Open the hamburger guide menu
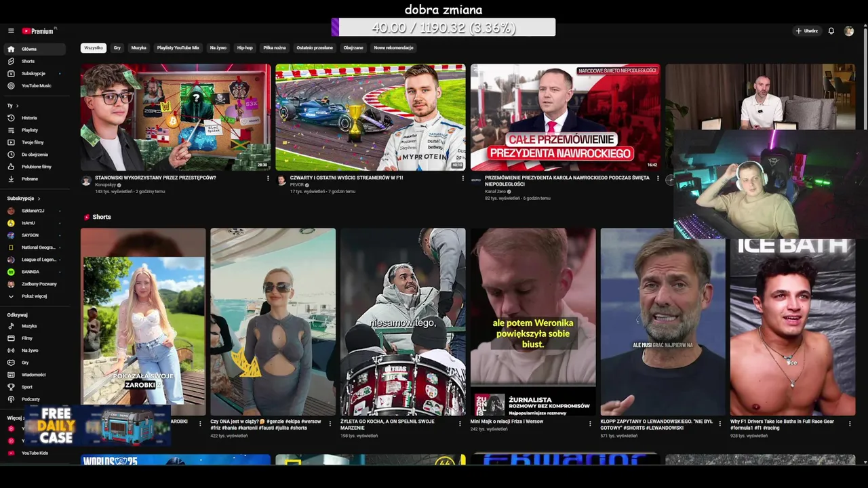868x488 pixels. click(x=11, y=31)
